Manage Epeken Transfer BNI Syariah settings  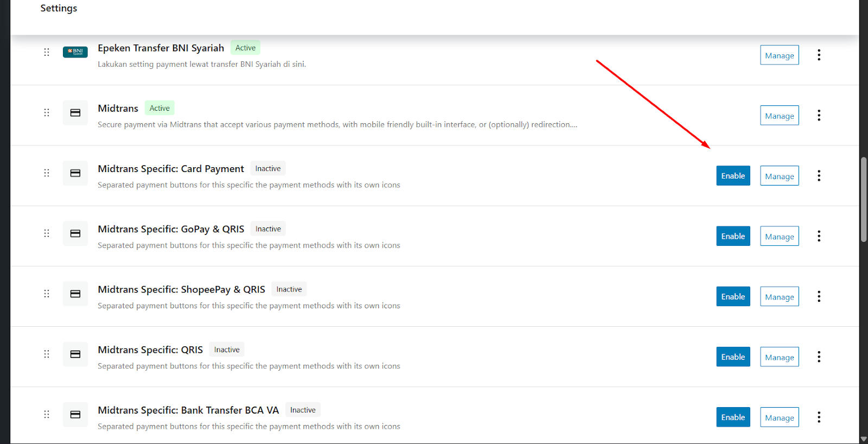(779, 55)
